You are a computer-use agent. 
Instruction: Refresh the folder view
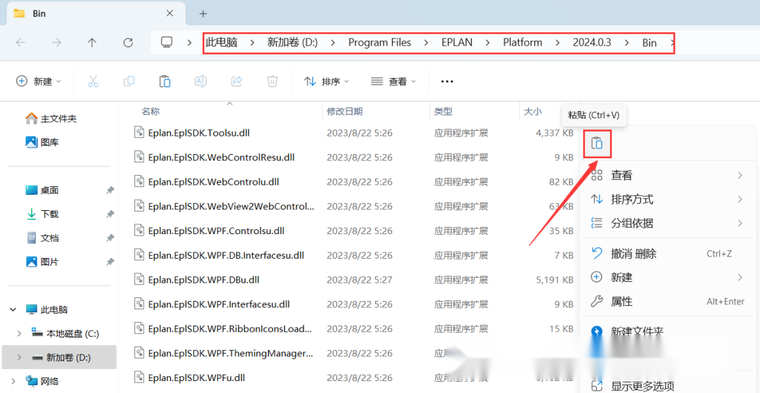128,43
